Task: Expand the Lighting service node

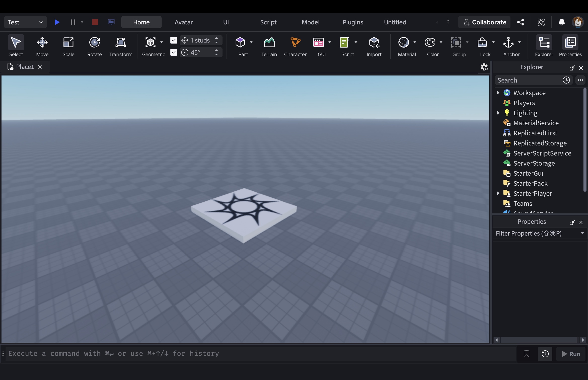Action: [x=498, y=113]
